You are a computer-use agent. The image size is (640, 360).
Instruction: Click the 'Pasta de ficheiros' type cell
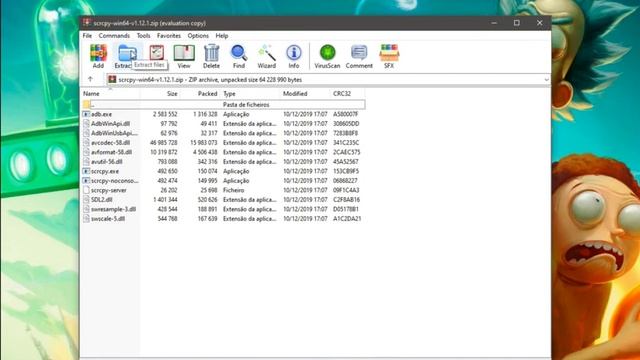point(246,104)
